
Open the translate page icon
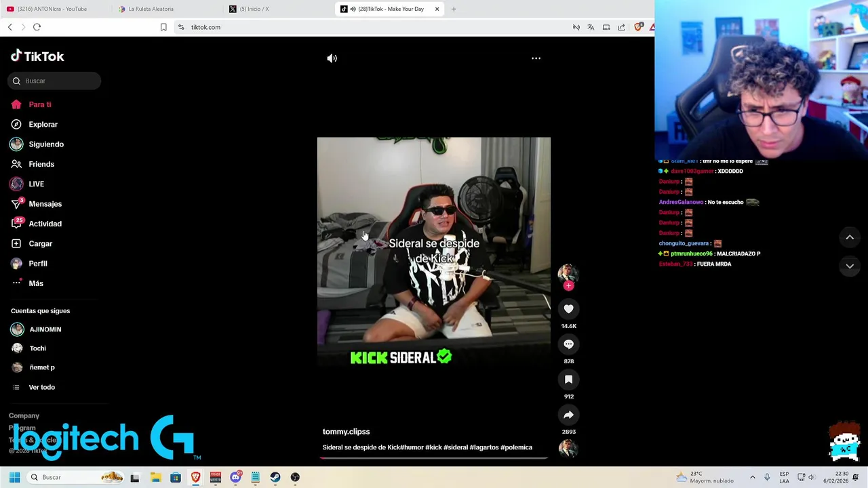(x=591, y=27)
